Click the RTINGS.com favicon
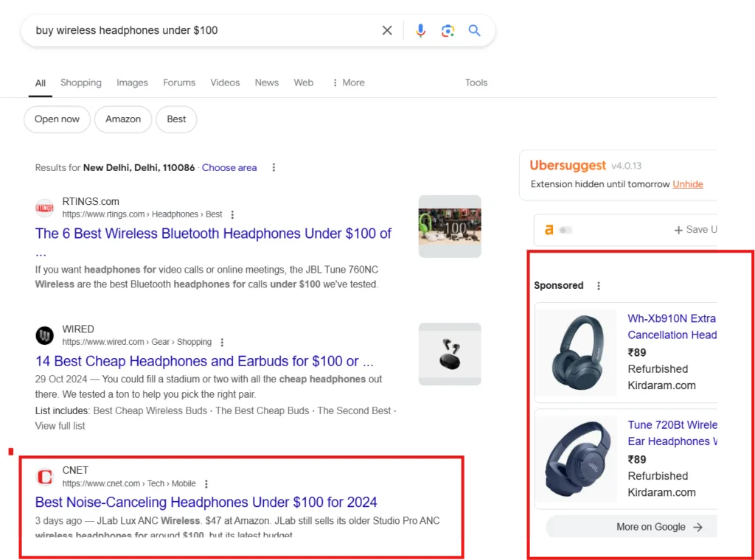The width and height of the screenshot is (755, 560). pos(44,208)
